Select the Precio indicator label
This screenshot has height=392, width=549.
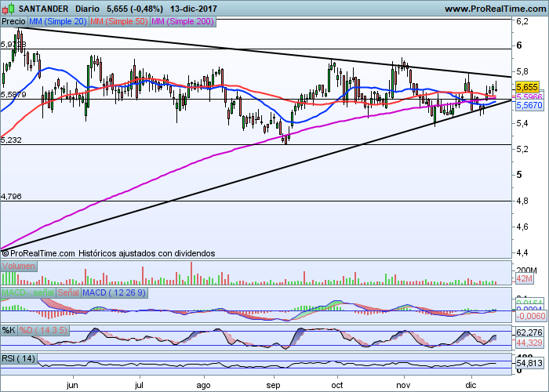pyautogui.click(x=15, y=21)
